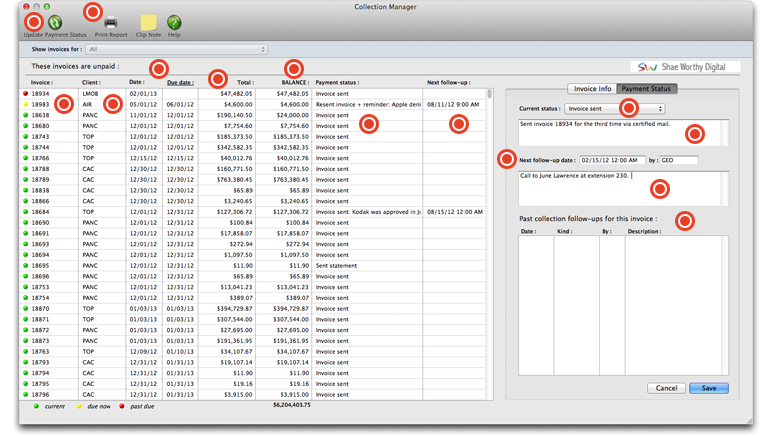Click the Print Report printer icon
Image resolution: width=760 pixels, height=436 pixels.
point(111,22)
